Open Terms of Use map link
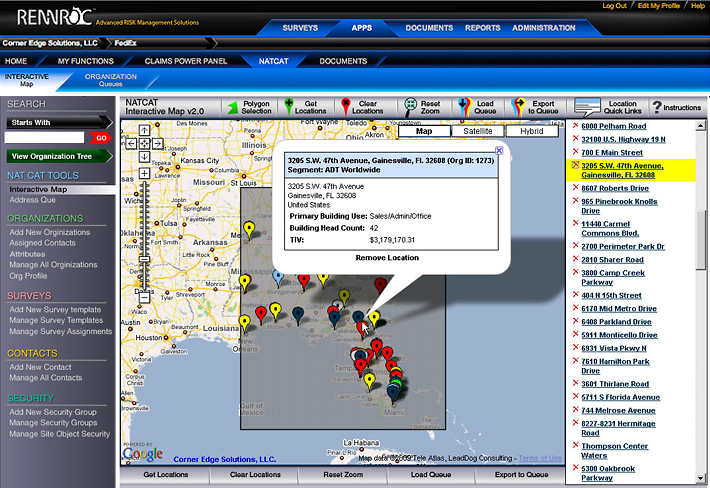Viewport: 710px width, 488px height. tap(540, 459)
